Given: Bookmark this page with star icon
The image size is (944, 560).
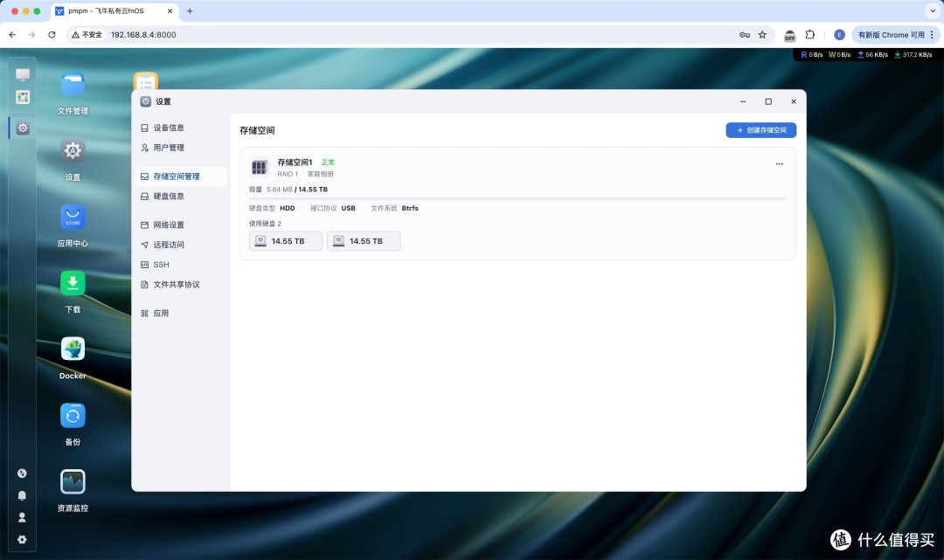Looking at the screenshot, I should tap(762, 35).
